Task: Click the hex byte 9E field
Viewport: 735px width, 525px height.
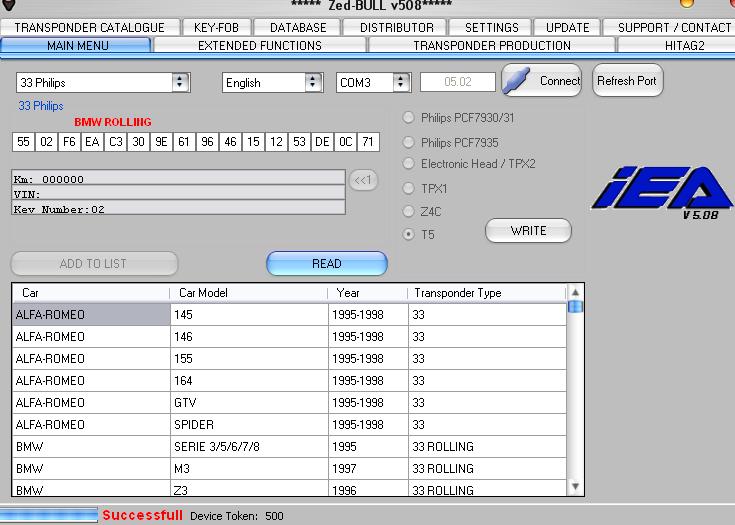Action: [x=161, y=142]
